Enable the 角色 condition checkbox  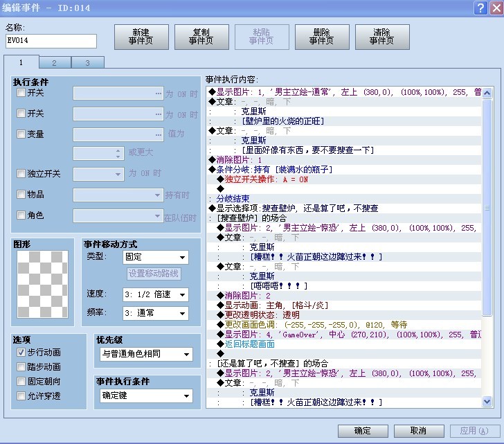pos(21,215)
